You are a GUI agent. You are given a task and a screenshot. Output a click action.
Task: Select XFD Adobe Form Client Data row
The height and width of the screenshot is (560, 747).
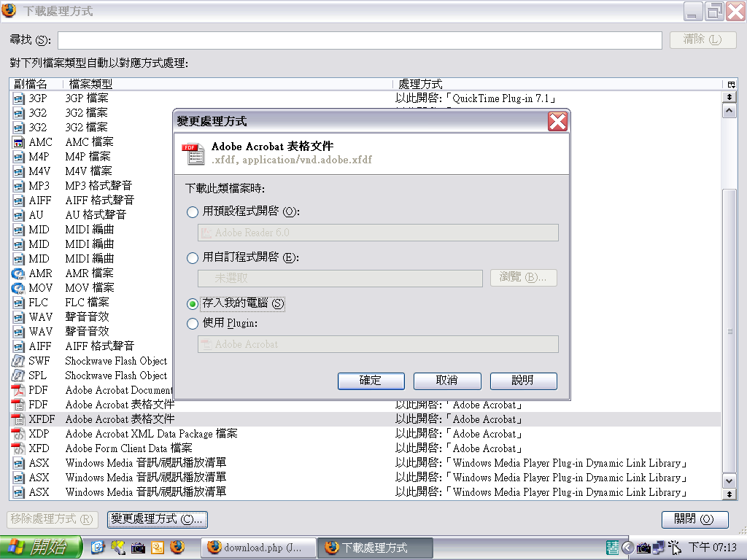(x=365, y=449)
